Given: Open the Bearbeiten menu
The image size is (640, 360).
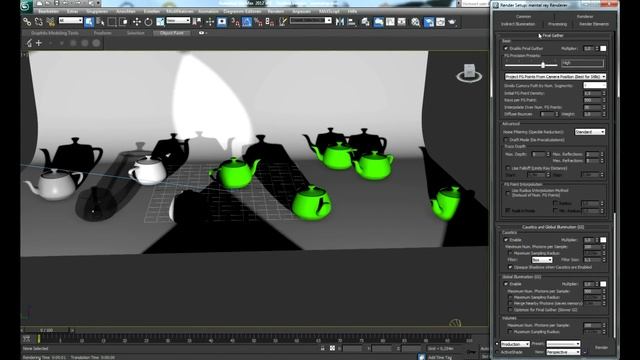Looking at the screenshot, I should pos(48,11).
